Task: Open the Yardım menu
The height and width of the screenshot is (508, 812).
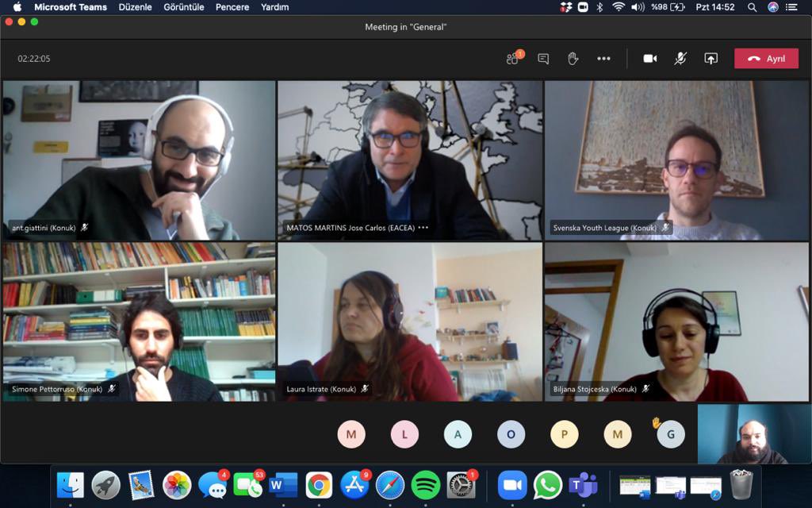Action: (275, 7)
